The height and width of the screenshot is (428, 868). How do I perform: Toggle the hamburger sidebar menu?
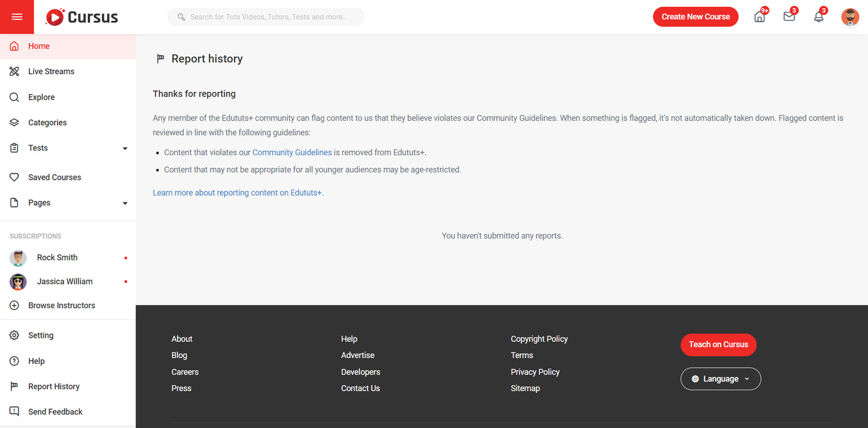(x=17, y=17)
